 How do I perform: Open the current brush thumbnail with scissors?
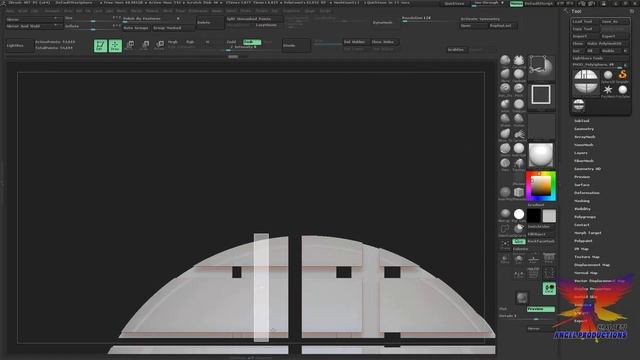(x=541, y=68)
